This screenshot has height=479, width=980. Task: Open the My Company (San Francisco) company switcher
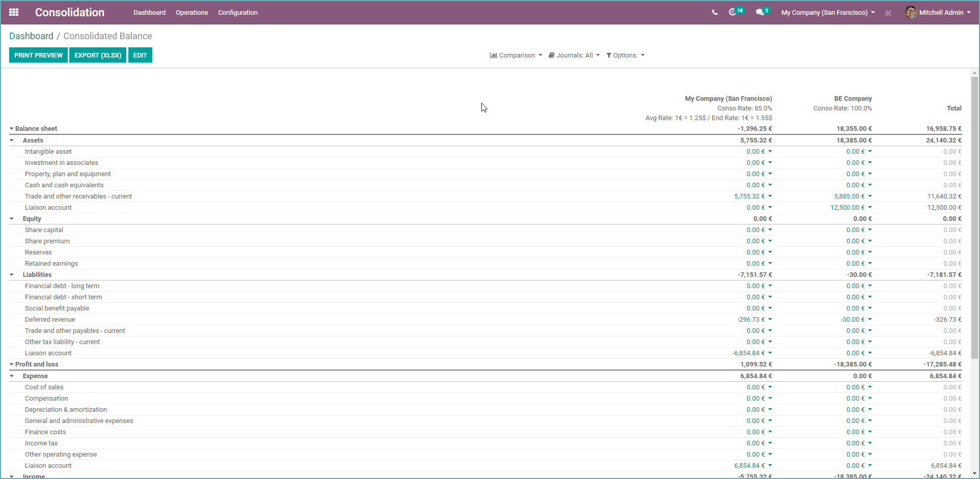click(827, 12)
